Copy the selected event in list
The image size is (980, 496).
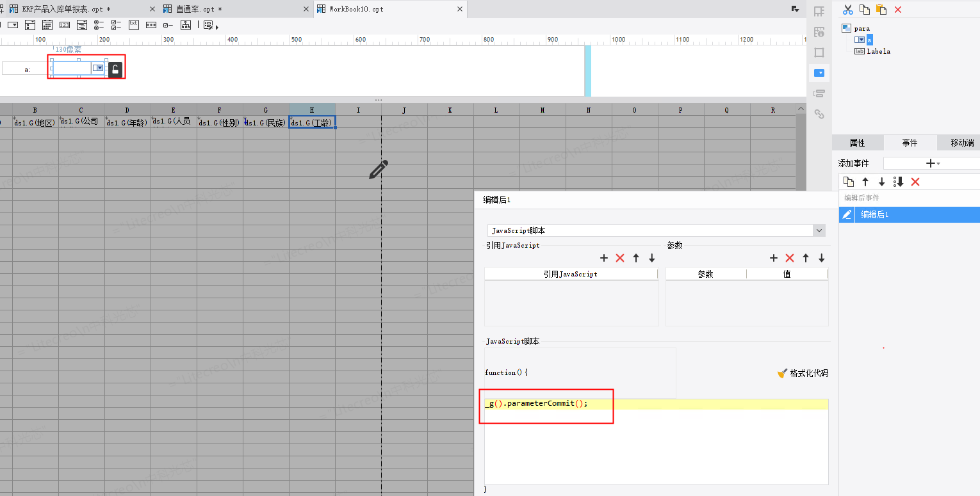tap(849, 182)
